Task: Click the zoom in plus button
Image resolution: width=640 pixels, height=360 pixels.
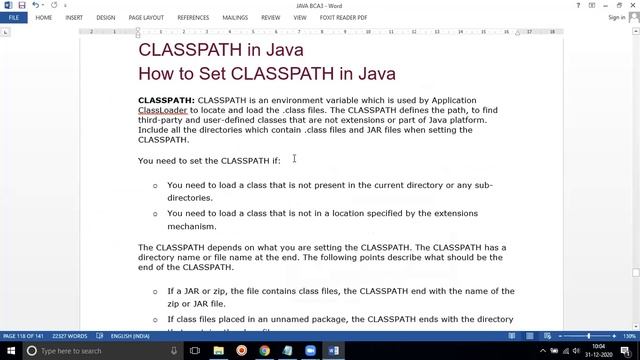Action: [x=614, y=336]
